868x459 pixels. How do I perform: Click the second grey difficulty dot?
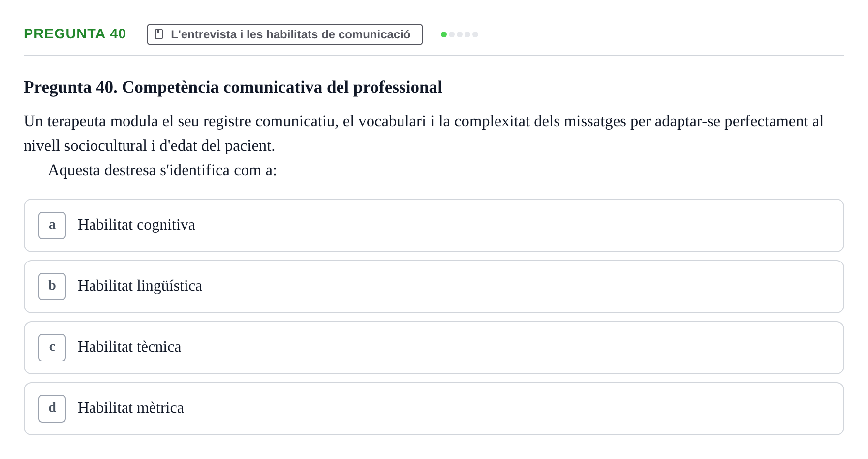pyautogui.click(x=452, y=34)
